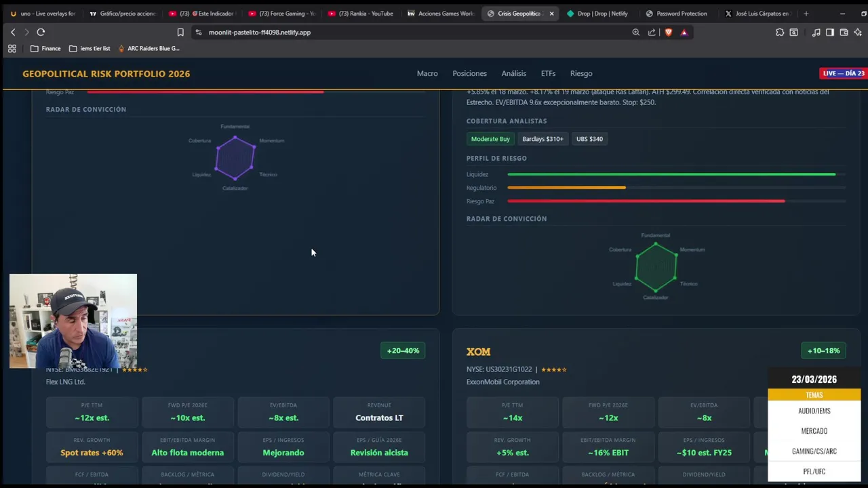Screen dimensions: 868x488
Task: Go forward in browser history
Action: (26, 32)
